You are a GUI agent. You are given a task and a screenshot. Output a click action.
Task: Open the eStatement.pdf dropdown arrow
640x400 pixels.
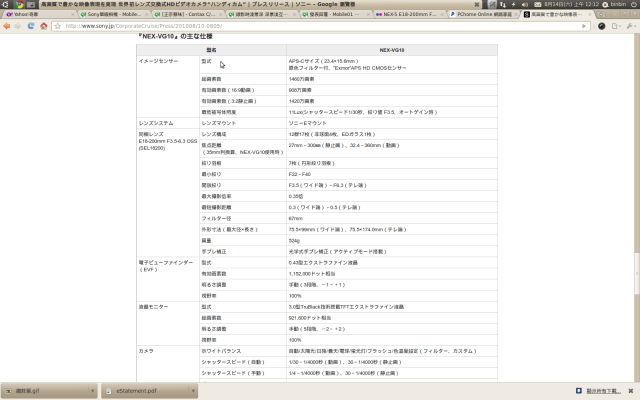[193, 391]
